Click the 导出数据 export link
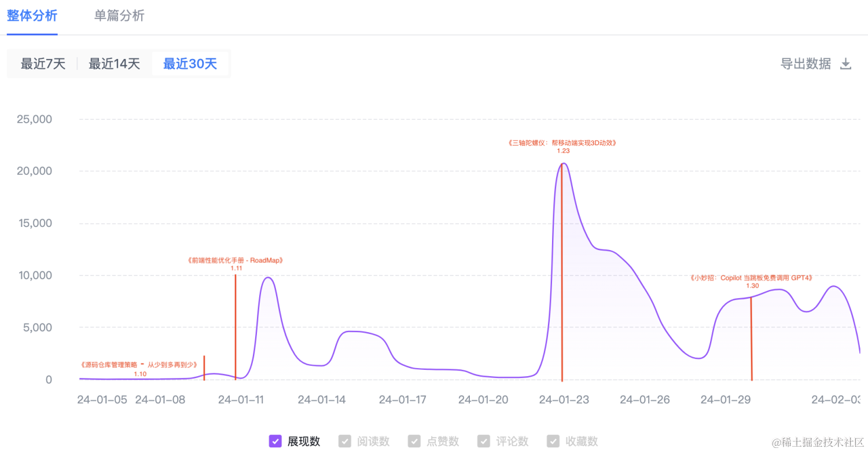The height and width of the screenshot is (452, 868). (x=806, y=64)
